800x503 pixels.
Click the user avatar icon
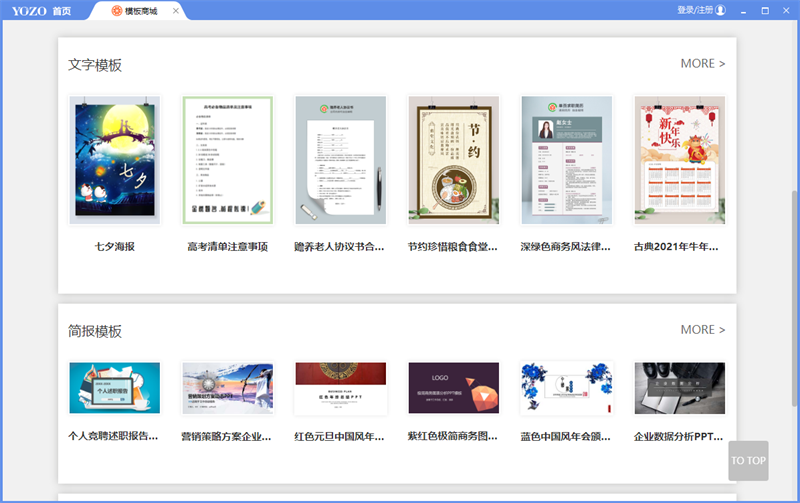pos(720,10)
